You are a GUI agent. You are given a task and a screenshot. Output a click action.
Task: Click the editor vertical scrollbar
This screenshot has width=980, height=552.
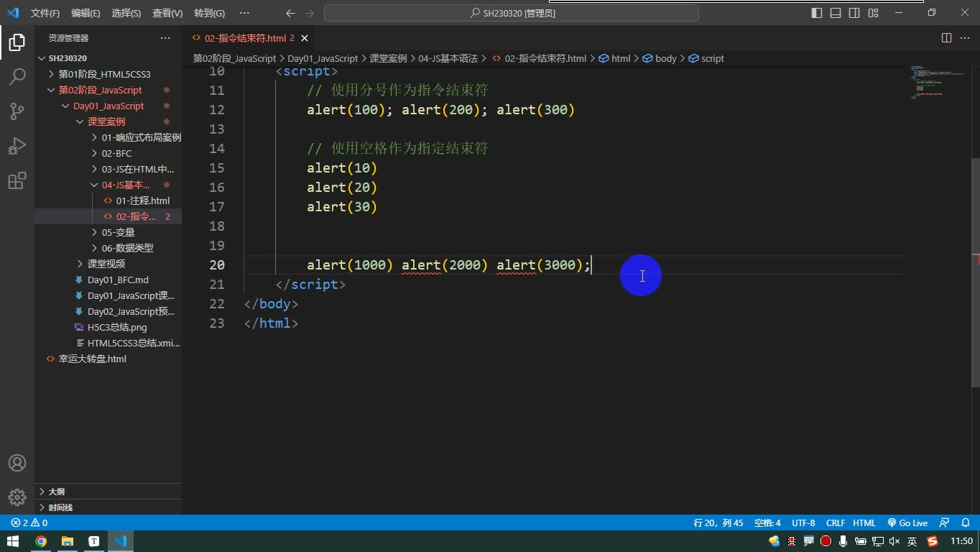975,273
